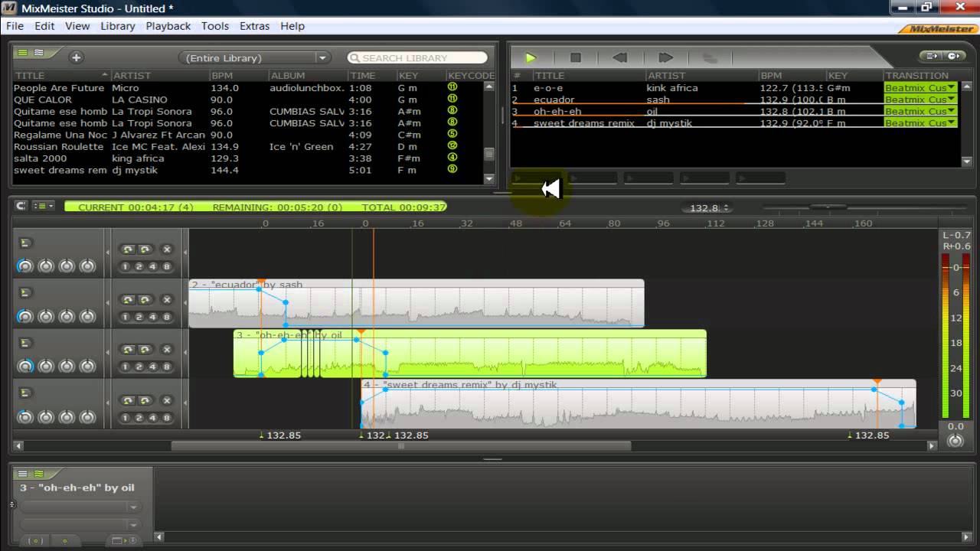Select the sweet dreams remix clip on timeline
The height and width of the screenshot is (551, 980).
[639, 404]
